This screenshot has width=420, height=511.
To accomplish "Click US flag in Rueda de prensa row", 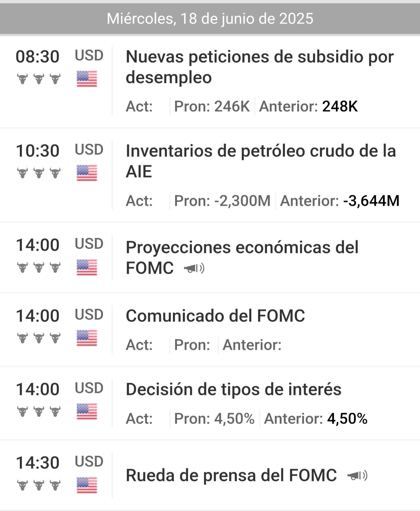I will click(x=87, y=485).
